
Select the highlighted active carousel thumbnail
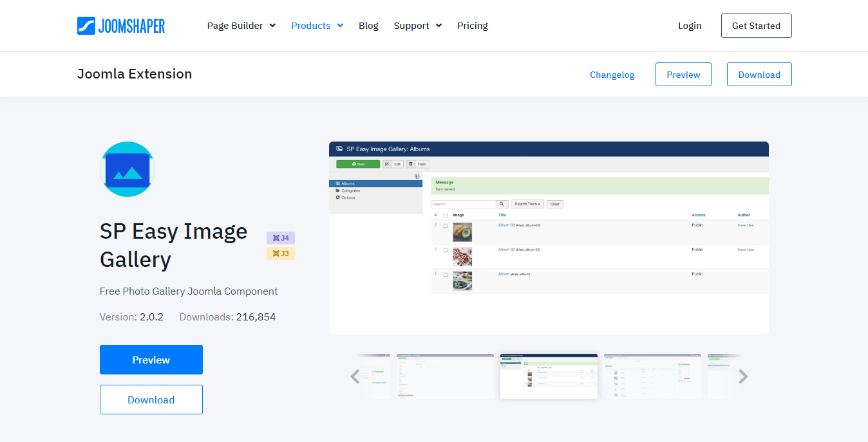[549, 376]
